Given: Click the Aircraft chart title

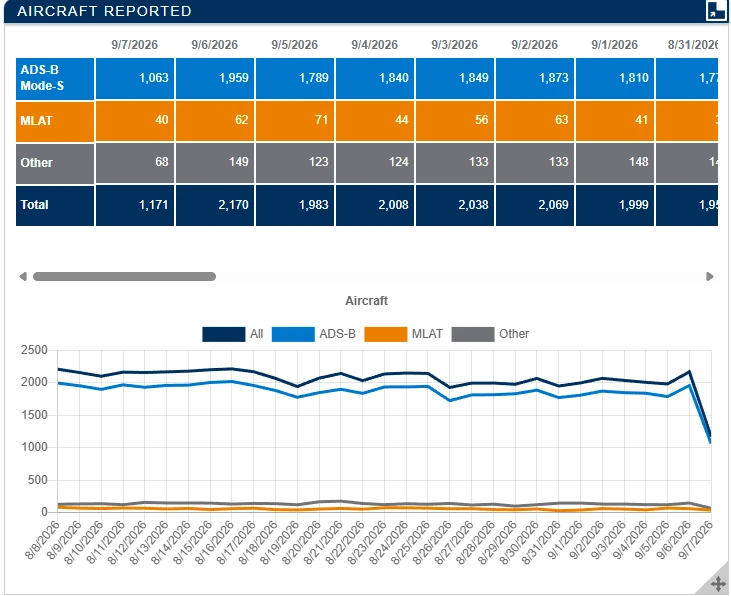Looking at the screenshot, I should [366, 301].
